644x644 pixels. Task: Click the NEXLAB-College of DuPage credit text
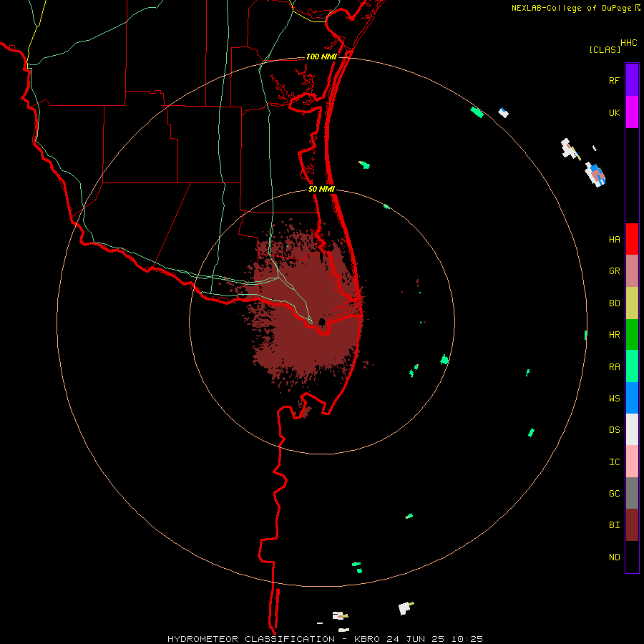click(x=571, y=8)
